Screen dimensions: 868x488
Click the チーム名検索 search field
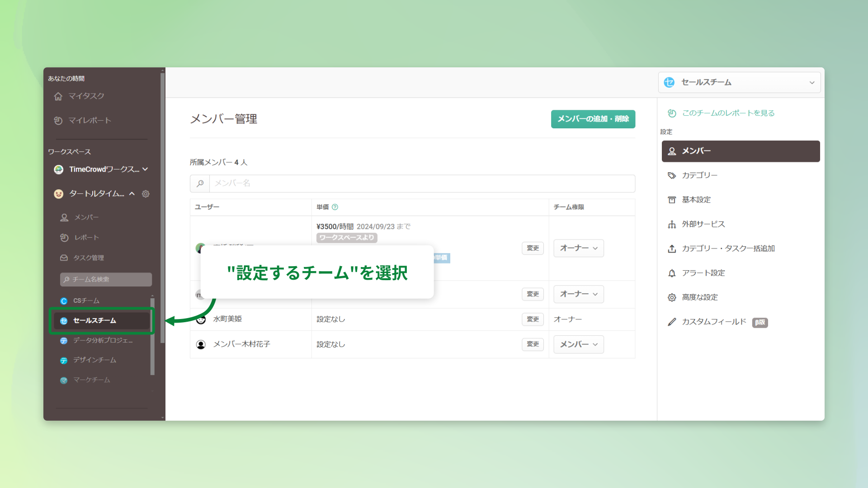106,279
